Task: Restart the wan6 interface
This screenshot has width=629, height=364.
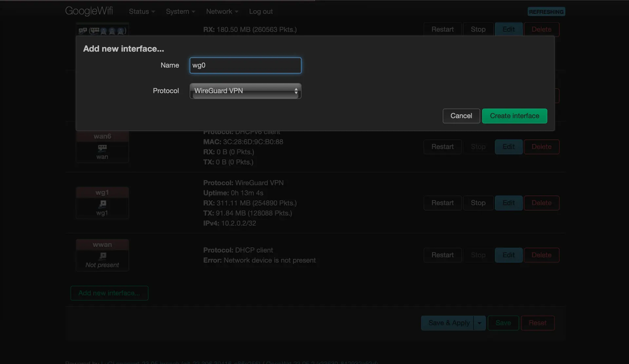Action: [442, 147]
